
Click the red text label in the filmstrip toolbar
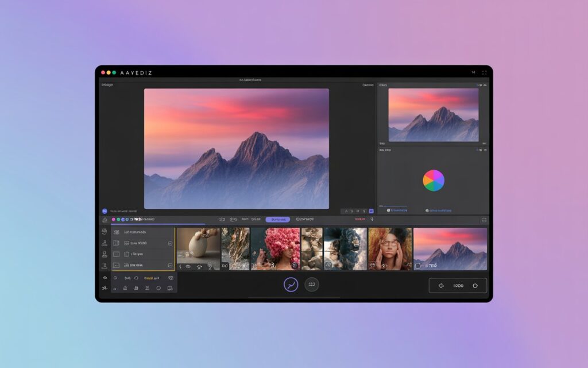pyautogui.click(x=360, y=219)
